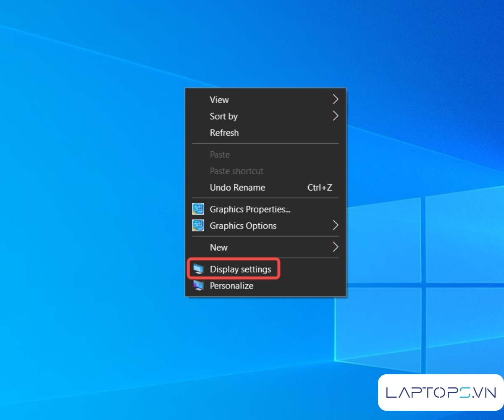The height and width of the screenshot is (420, 504).
Task: Expand the arrow beside Graphics Options
Action: pos(335,225)
